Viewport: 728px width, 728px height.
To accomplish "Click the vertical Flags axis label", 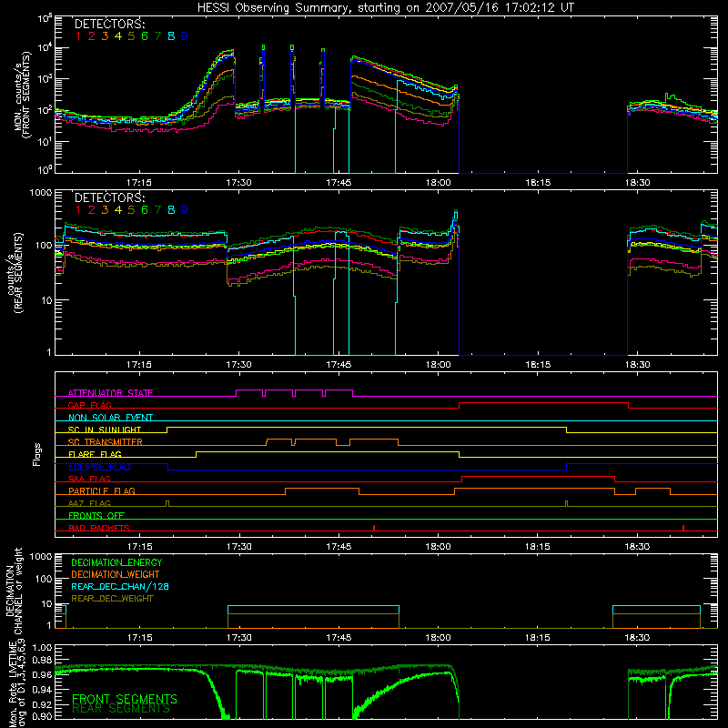I will coord(37,454).
